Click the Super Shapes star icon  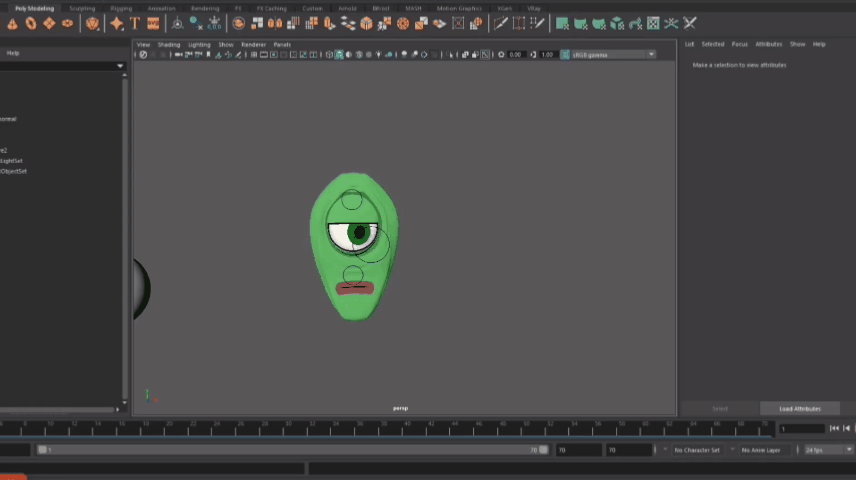[x=117, y=23]
